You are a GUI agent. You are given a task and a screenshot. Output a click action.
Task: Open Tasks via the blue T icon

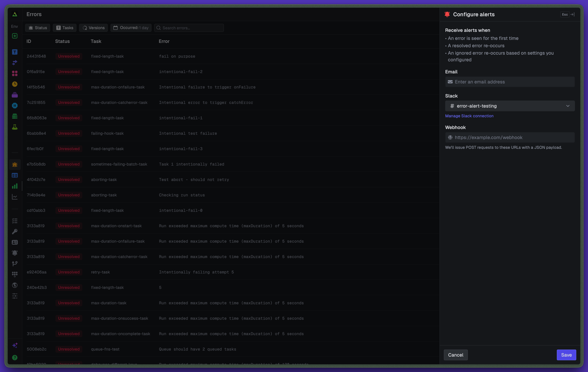[15, 52]
